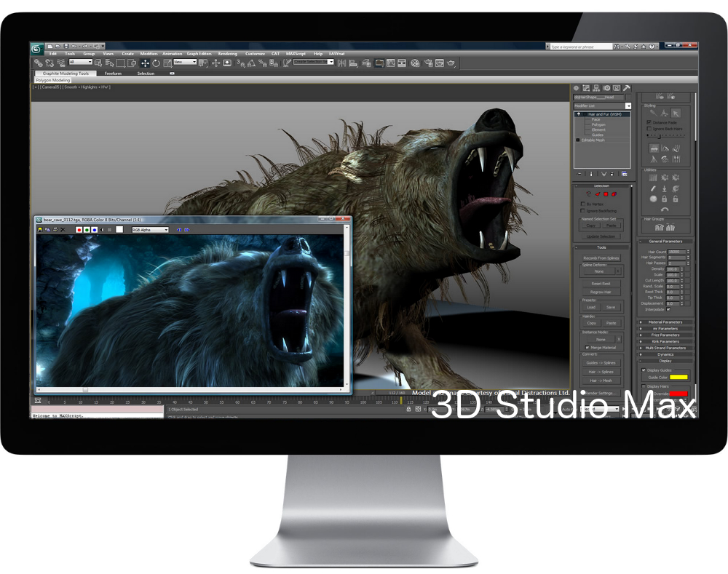The image size is (728, 574).
Task: Select the Polygon sub-object selection icon
Action: point(605,194)
